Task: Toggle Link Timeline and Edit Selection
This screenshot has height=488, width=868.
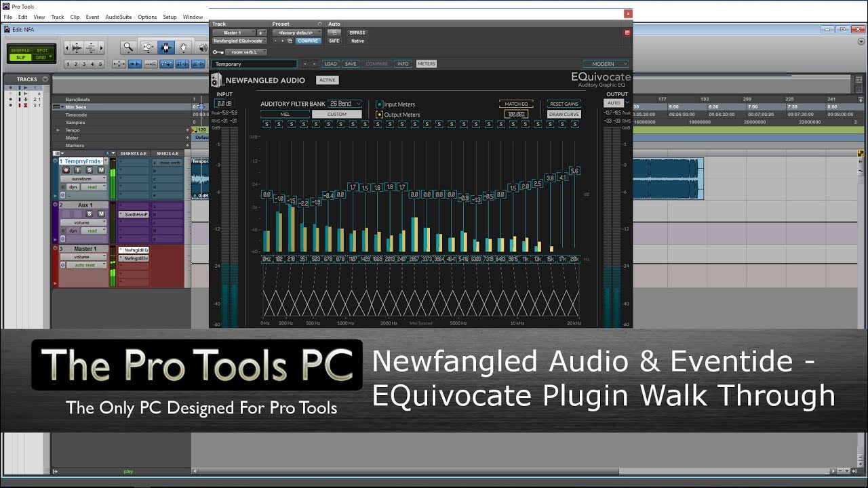Action: coord(182,64)
